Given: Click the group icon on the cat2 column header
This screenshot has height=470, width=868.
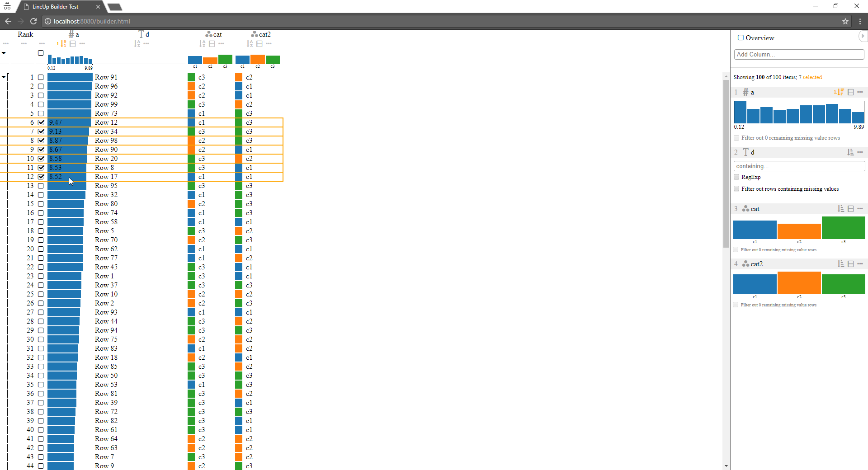Looking at the screenshot, I should tap(259, 43).
